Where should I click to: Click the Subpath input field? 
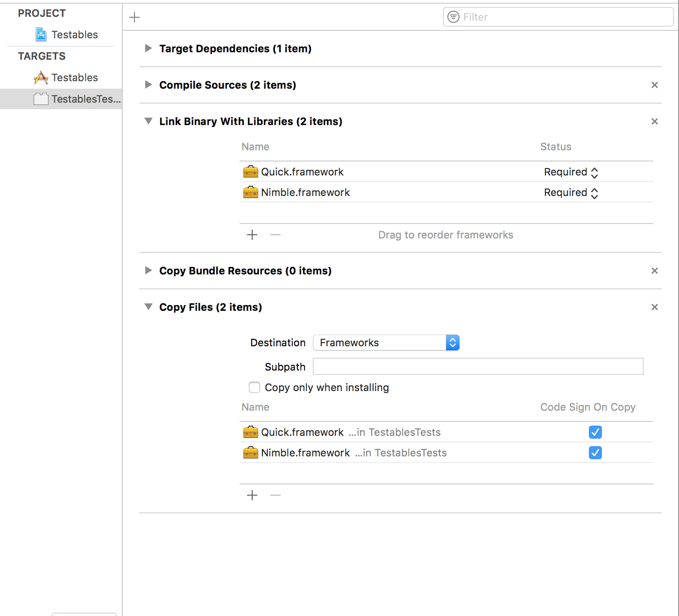click(478, 366)
